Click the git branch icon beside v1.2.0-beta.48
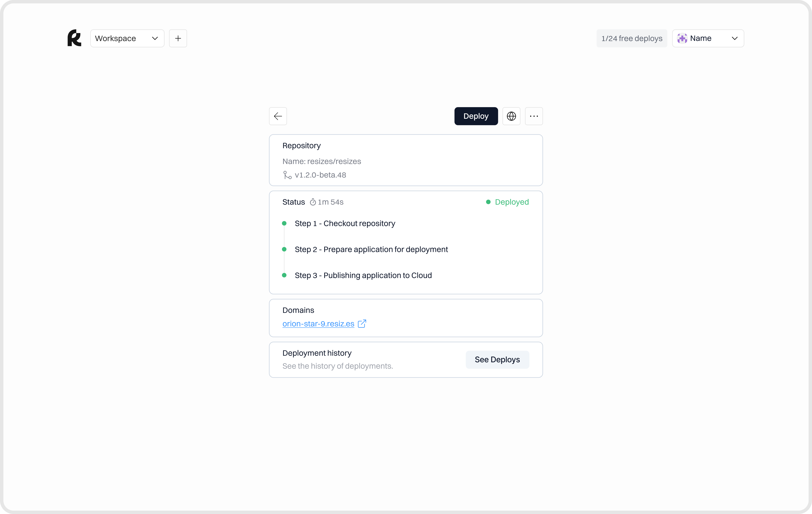812x514 pixels. pos(287,175)
